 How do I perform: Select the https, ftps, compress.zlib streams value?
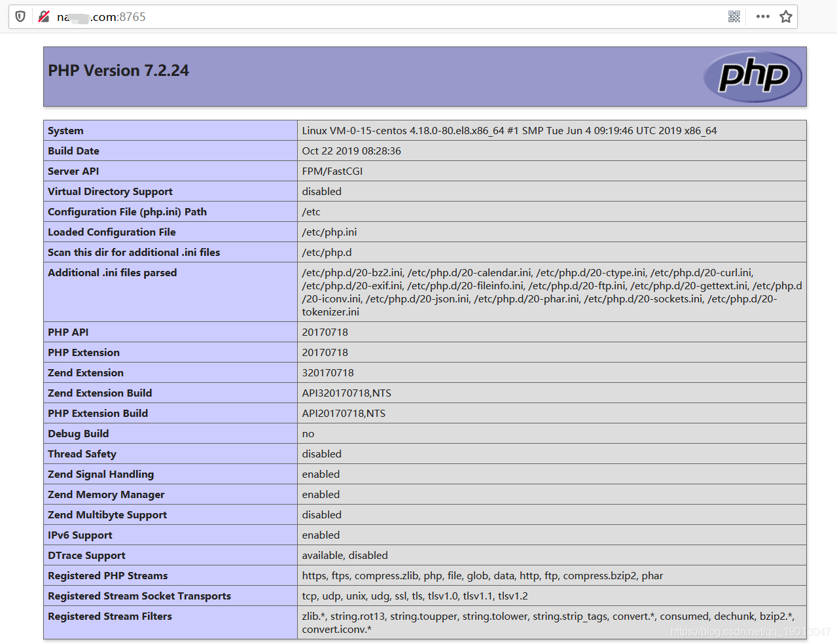pos(482,576)
